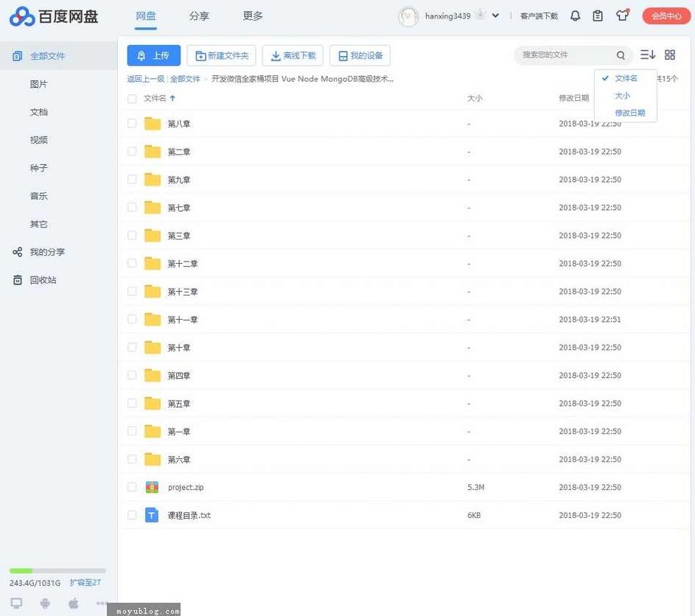Click the Apple client download icon
This screenshot has height=616, width=695.
(73, 603)
